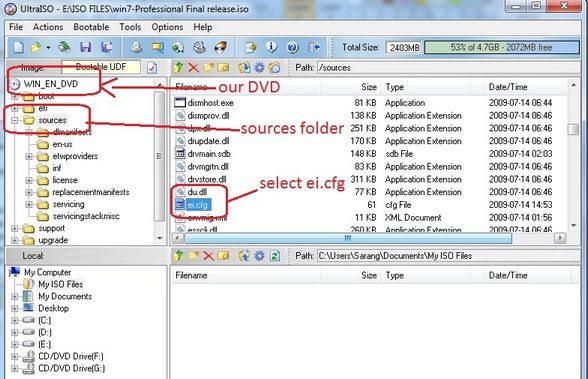Click the image properties icon beside Bootable UDF

[x=152, y=68]
